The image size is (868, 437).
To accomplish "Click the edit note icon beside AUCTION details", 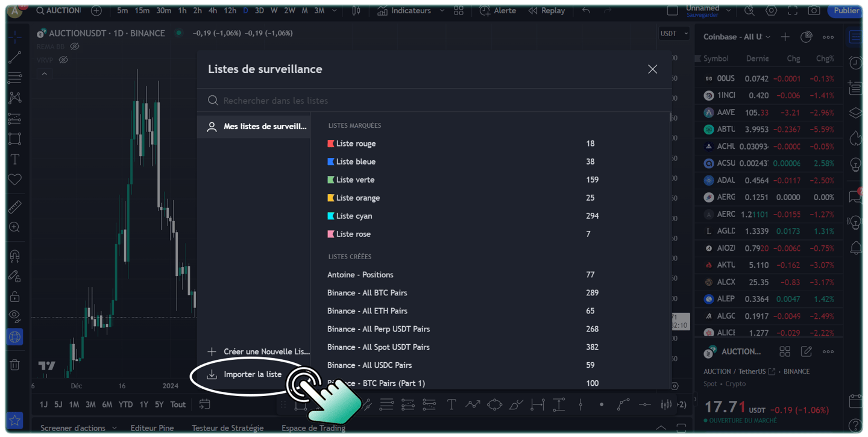I will click(x=807, y=351).
